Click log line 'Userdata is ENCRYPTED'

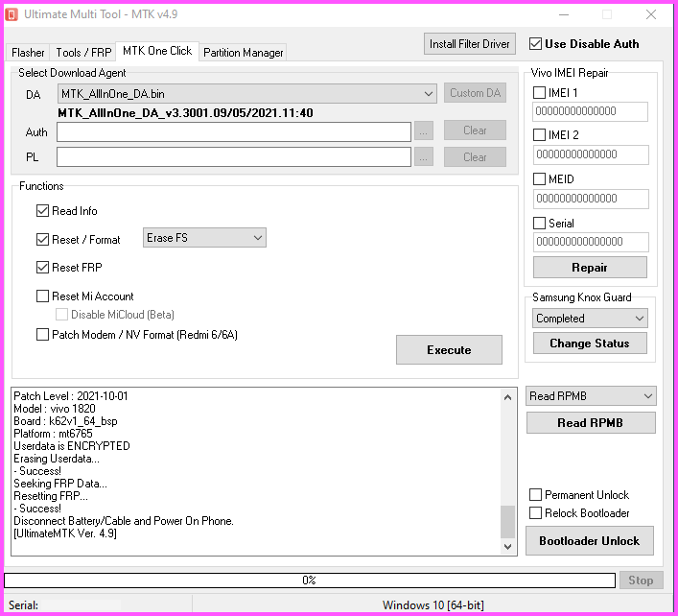click(x=72, y=446)
